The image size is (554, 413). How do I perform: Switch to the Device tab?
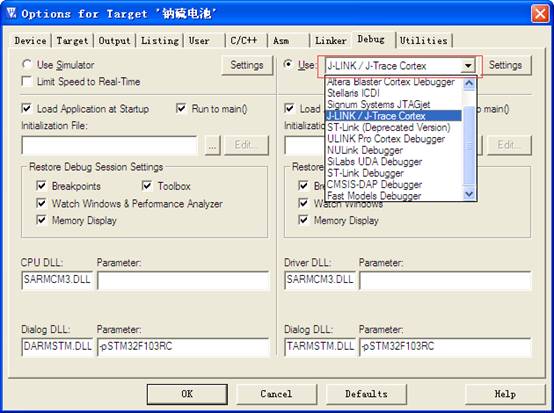pos(30,41)
